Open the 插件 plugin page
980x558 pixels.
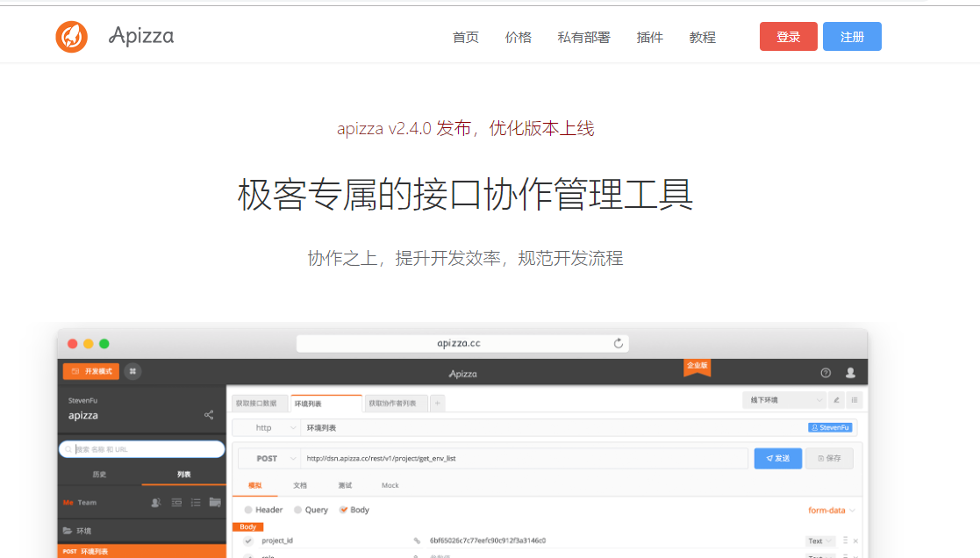[x=649, y=38]
